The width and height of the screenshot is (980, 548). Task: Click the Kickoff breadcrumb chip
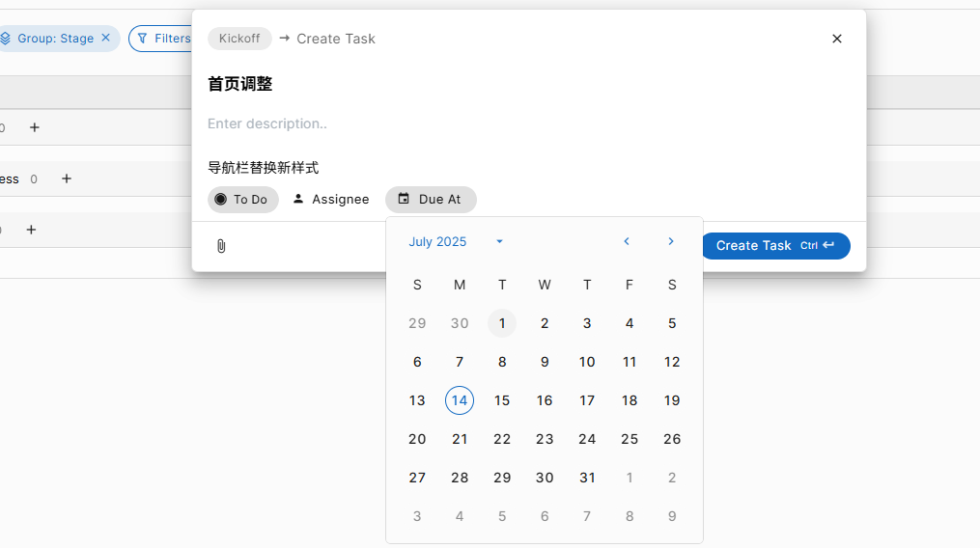pos(239,39)
